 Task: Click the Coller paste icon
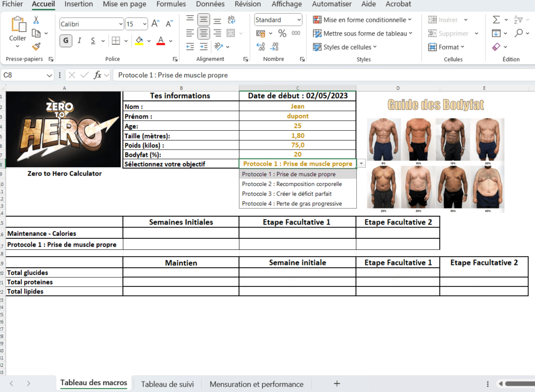[x=18, y=25]
